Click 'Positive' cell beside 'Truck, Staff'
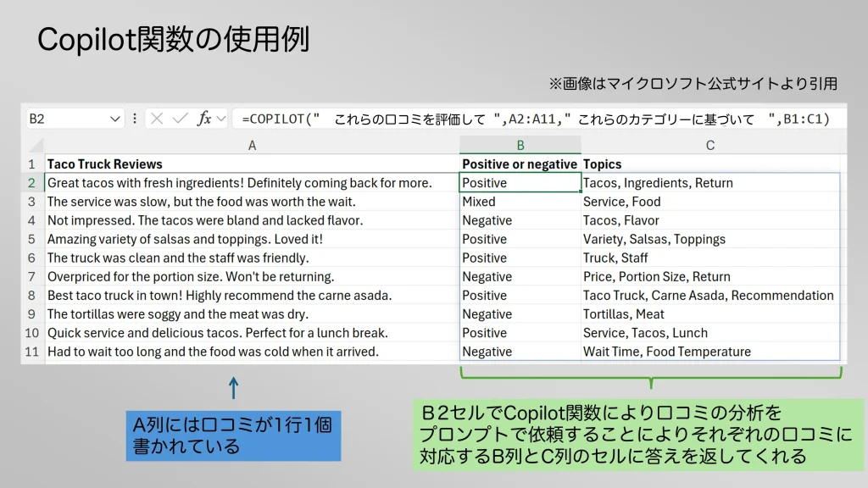 point(520,258)
